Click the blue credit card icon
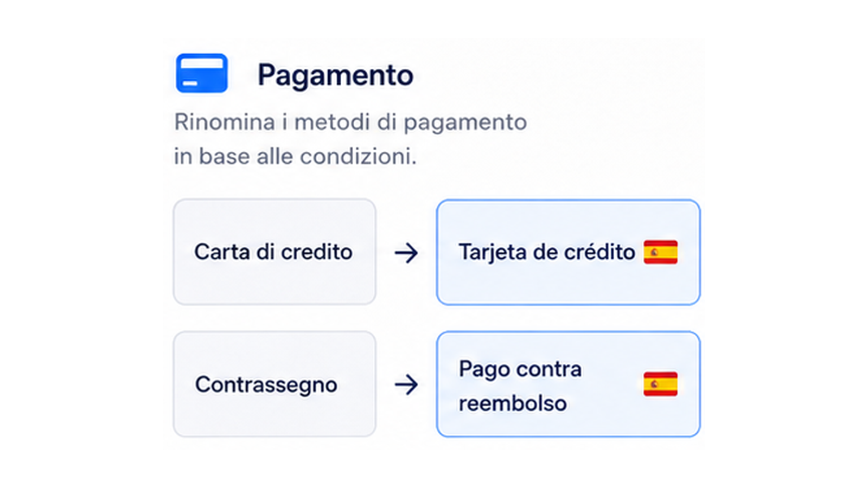This screenshot has height=488, width=868. 201,73
